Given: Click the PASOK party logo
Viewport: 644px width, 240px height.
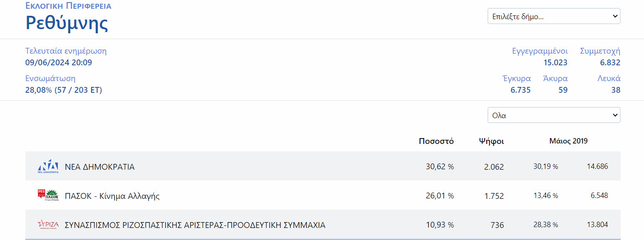Looking at the screenshot, I should [x=47, y=195].
